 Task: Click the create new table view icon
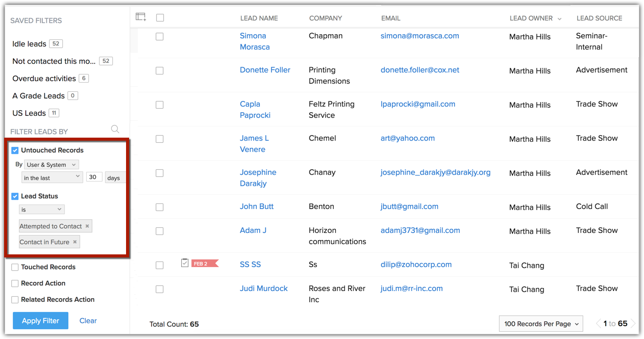(x=140, y=16)
